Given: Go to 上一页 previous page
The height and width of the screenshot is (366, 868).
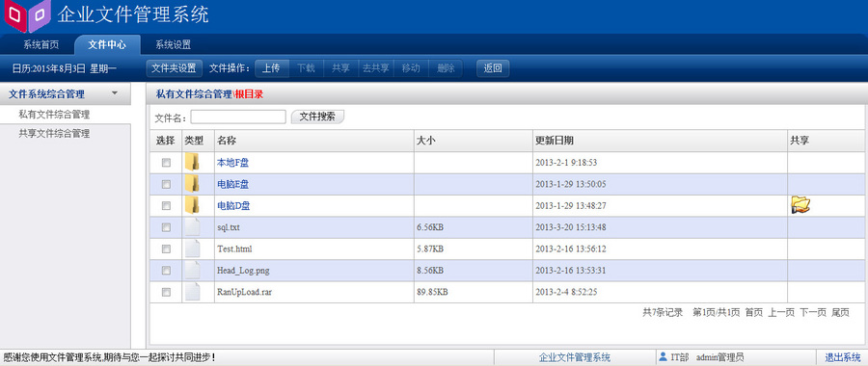Looking at the screenshot, I should [781, 313].
